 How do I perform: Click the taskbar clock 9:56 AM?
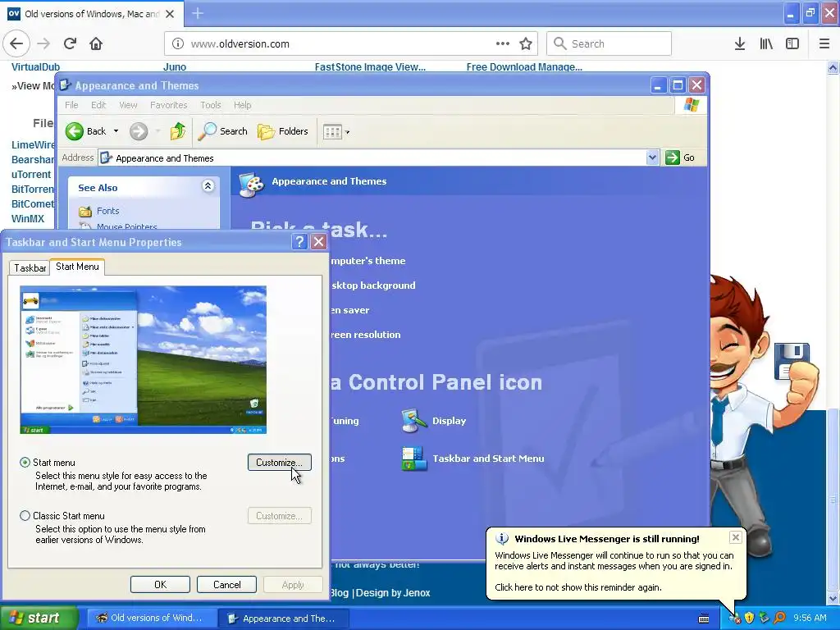click(x=810, y=619)
